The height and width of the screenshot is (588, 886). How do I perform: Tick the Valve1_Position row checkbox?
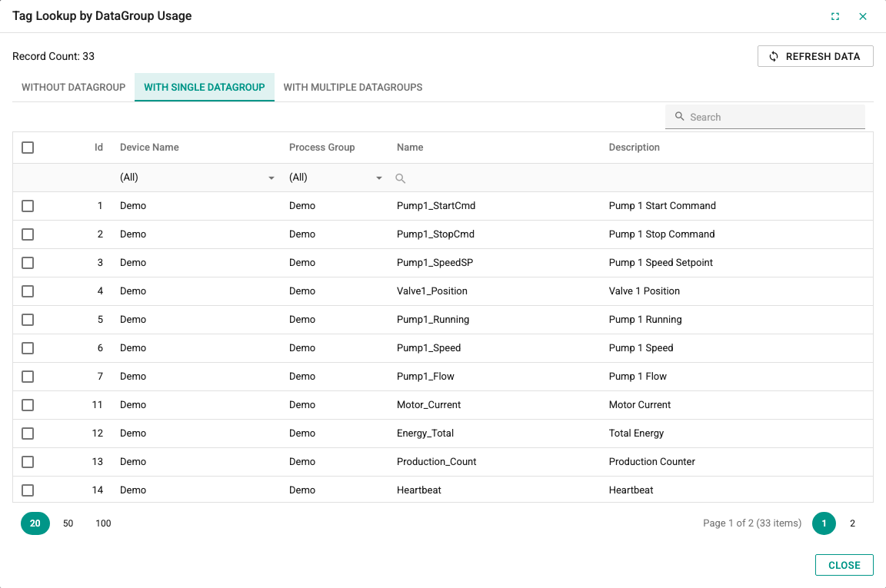pos(28,291)
